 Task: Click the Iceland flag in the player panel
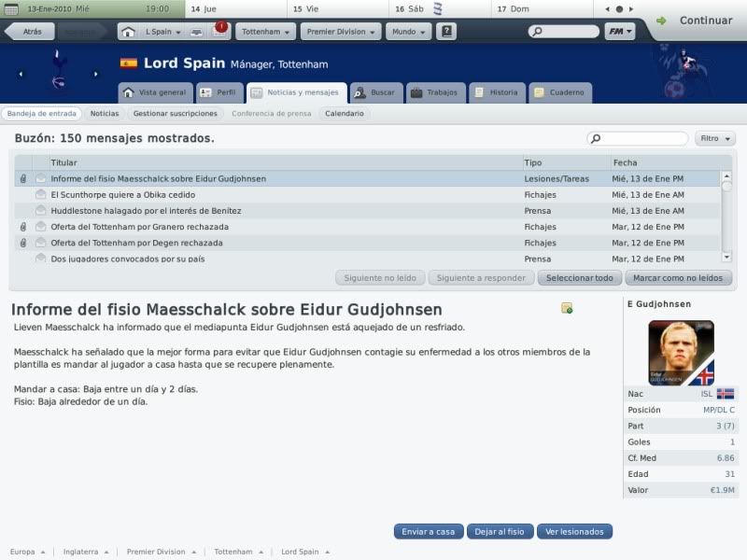(726, 394)
